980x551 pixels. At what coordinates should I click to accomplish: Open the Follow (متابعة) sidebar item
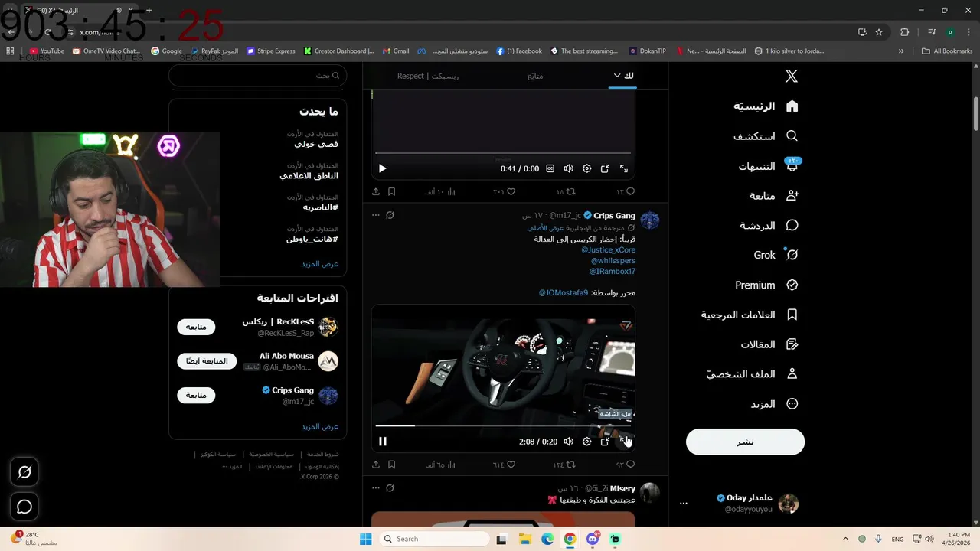coord(773,196)
